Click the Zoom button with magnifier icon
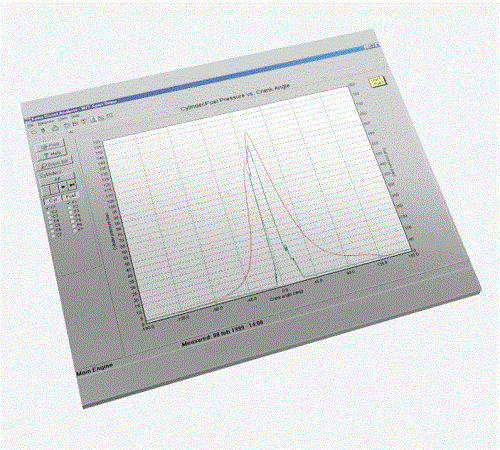The height and width of the screenshot is (450, 500). point(55,164)
